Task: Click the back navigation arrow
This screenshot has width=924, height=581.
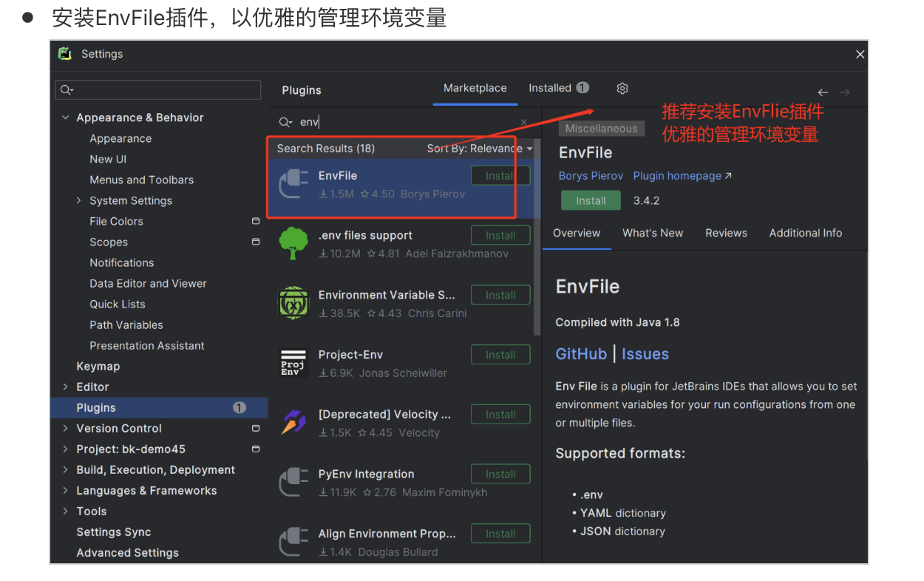Action: (823, 92)
